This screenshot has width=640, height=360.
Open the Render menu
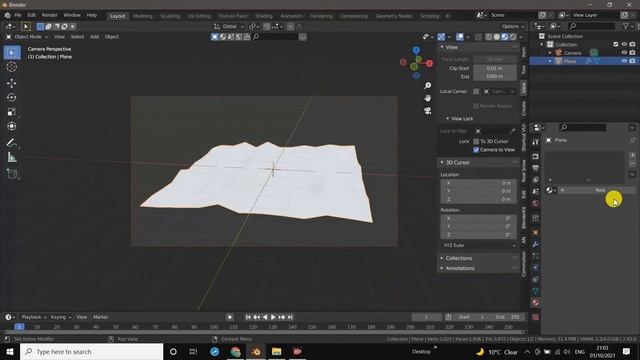point(49,16)
